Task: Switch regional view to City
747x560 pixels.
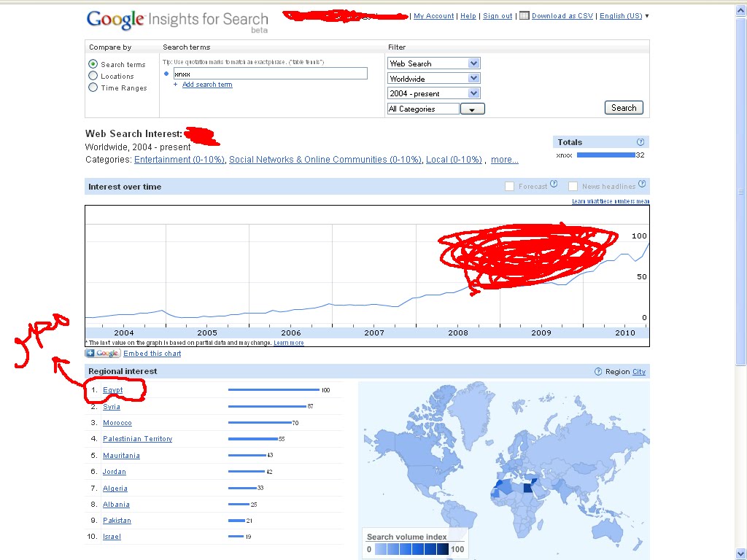Action: tap(639, 371)
